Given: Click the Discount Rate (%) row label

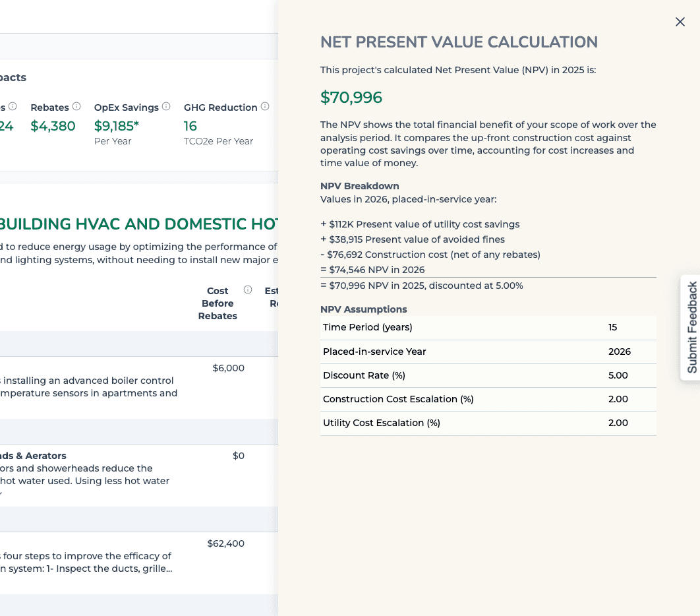Looking at the screenshot, I should (x=364, y=375).
